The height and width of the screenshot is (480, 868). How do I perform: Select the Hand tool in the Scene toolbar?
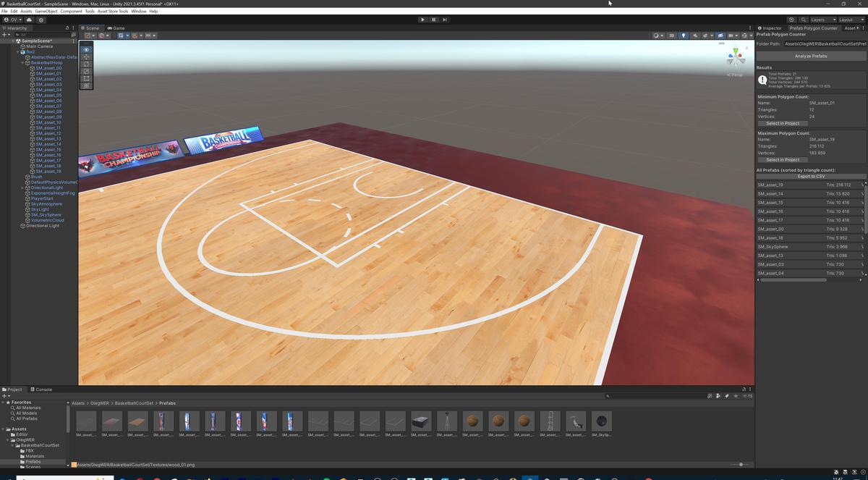(x=86, y=49)
